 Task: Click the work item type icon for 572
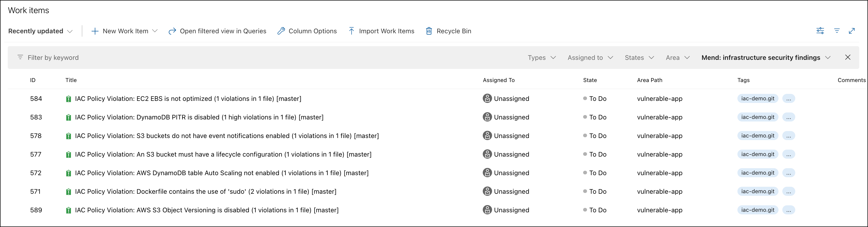68,173
